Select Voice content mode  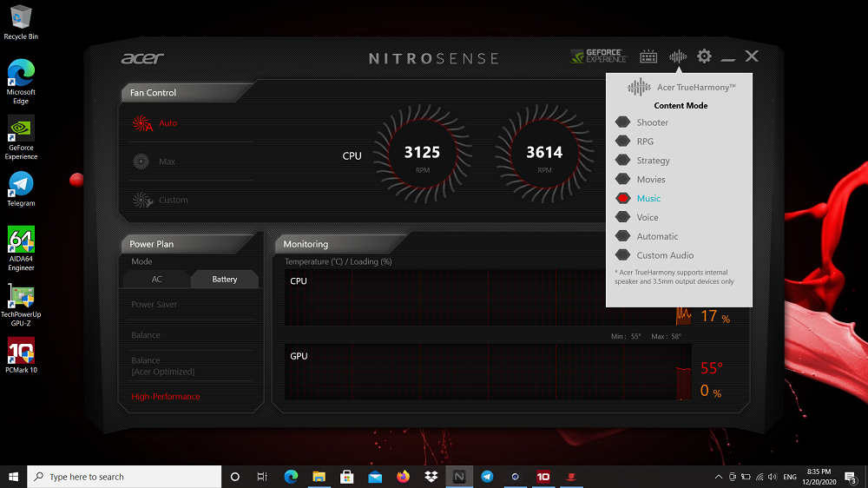point(636,217)
